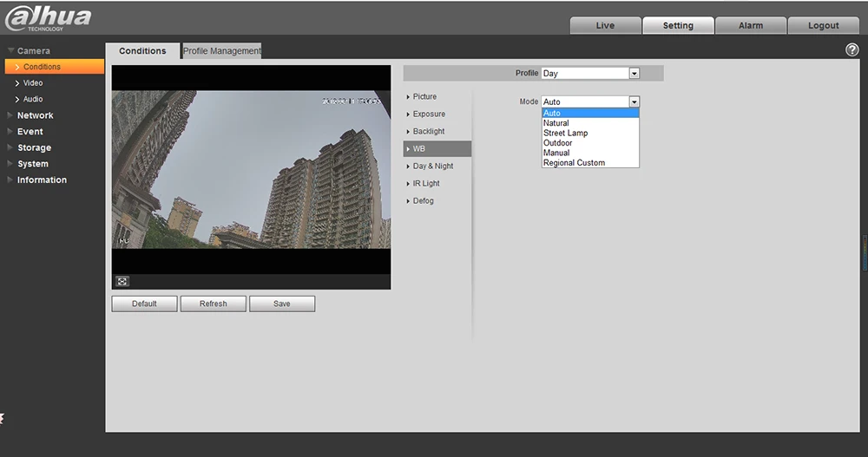The height and width of the screenshot is (457, 868).
Task: Open the Live tab
Action: point(605,25)
